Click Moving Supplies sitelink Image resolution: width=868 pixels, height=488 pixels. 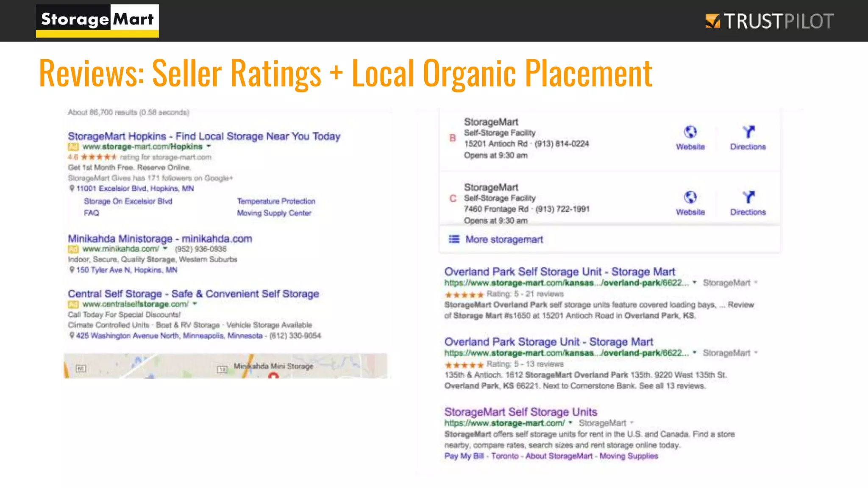coord(629,456)
